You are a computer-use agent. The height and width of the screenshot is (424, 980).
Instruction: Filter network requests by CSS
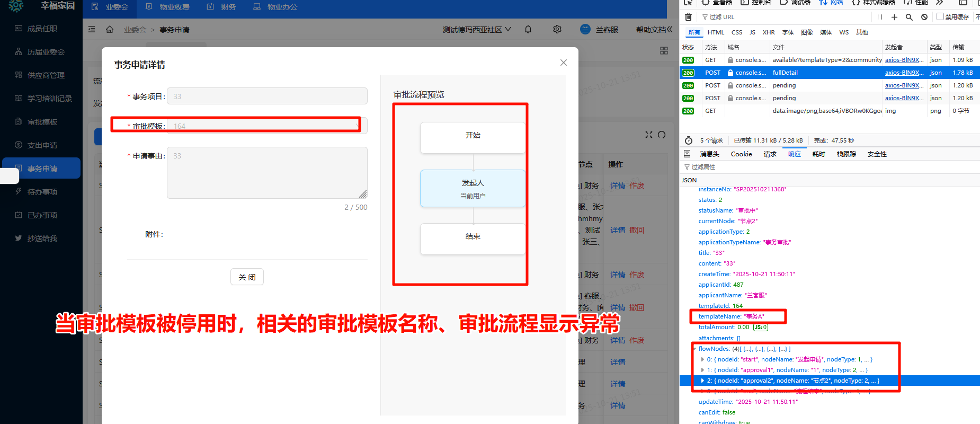point(737,32)
